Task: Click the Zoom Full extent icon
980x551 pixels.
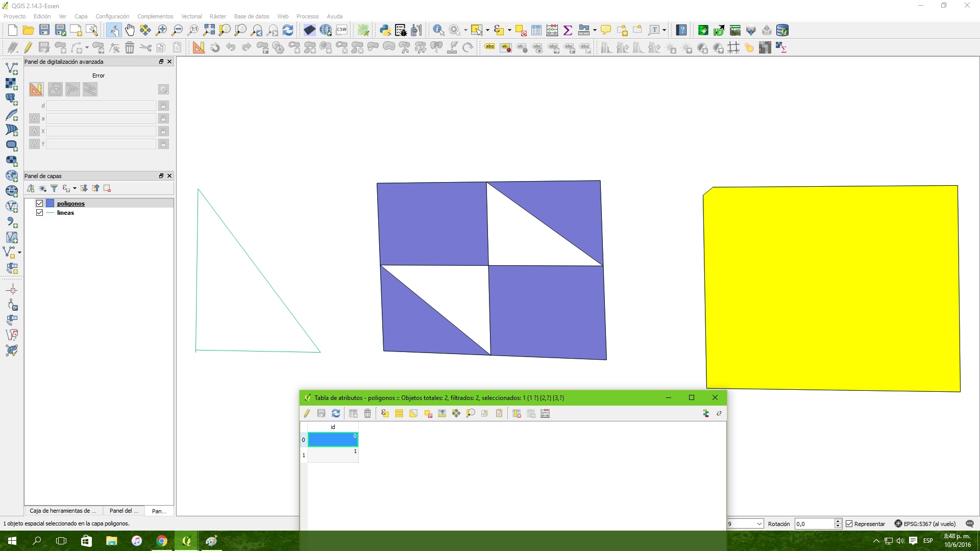Action: coord(209,30)
